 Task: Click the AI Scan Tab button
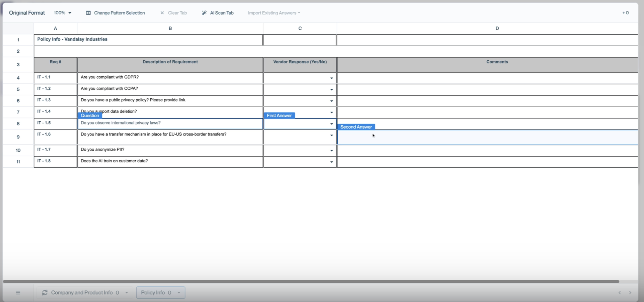[x=221, y=13]
